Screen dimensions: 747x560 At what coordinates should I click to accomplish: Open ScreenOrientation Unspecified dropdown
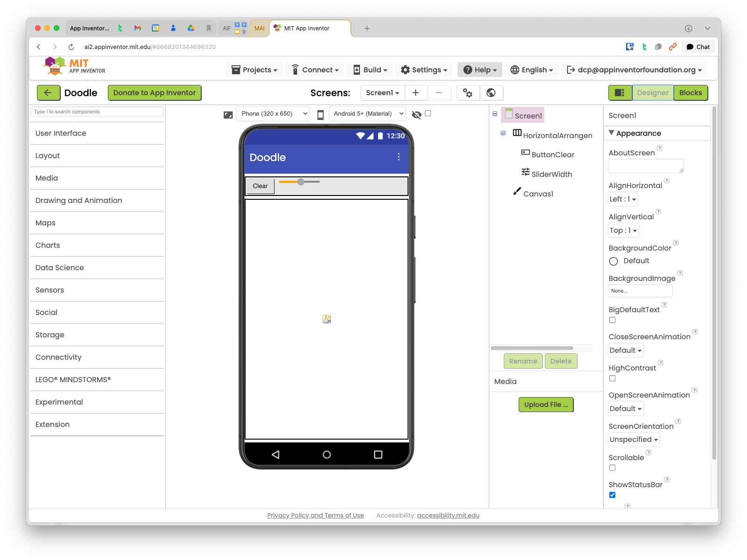(x=634, y=440)
